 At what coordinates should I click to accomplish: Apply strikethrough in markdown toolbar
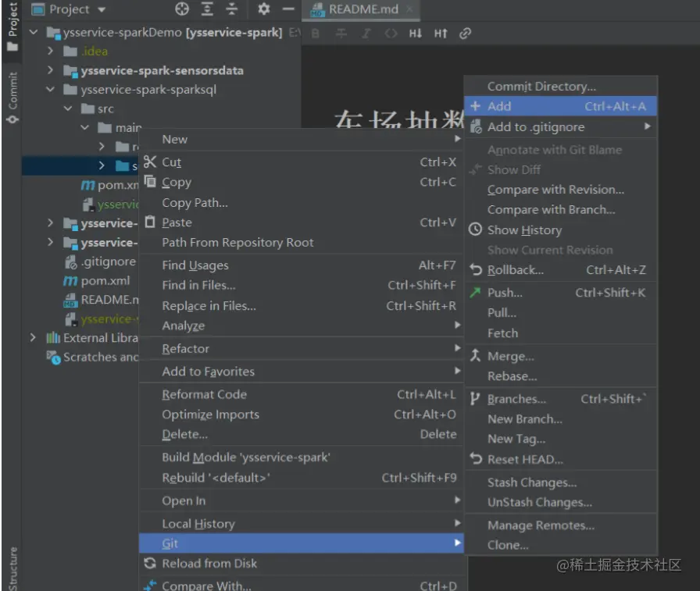341,34
